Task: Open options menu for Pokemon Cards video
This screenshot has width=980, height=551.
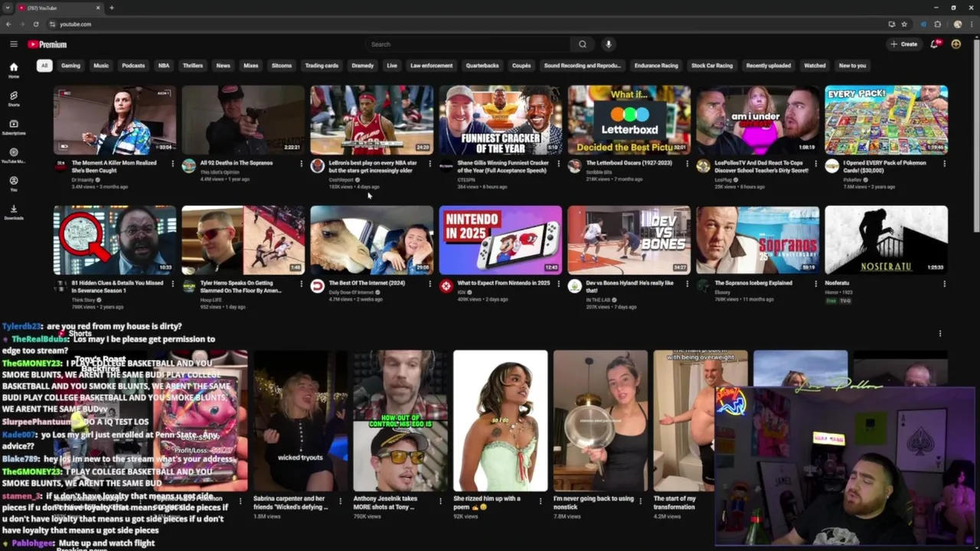Action: coord(944,164)
